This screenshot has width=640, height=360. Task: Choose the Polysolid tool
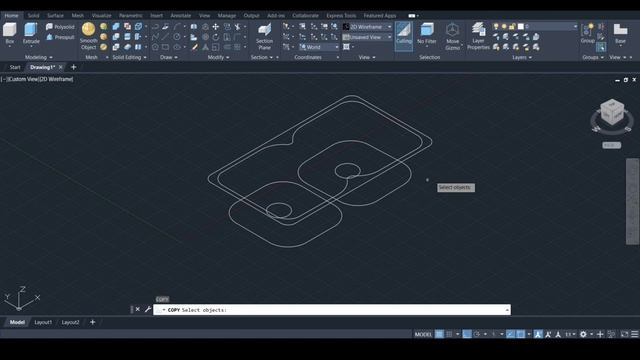60,27
